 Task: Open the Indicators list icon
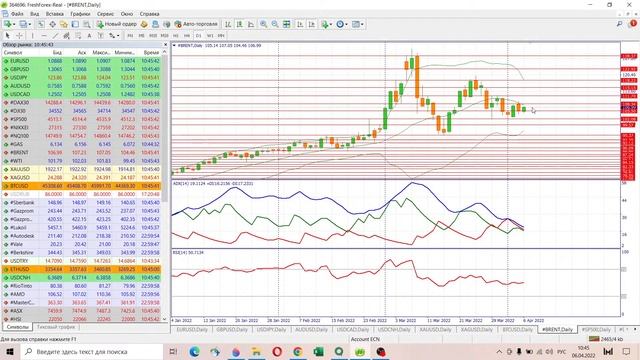tap(324, 24)
